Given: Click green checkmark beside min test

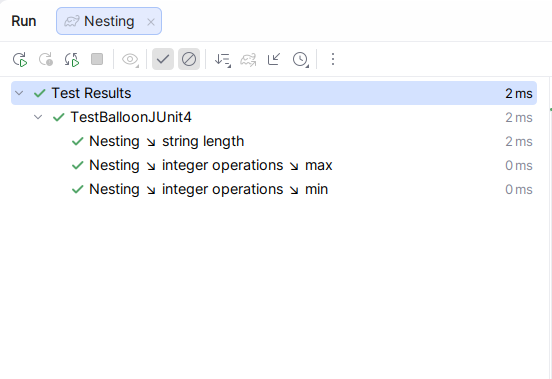Looking at the screenshot, I should coord(77,189).
